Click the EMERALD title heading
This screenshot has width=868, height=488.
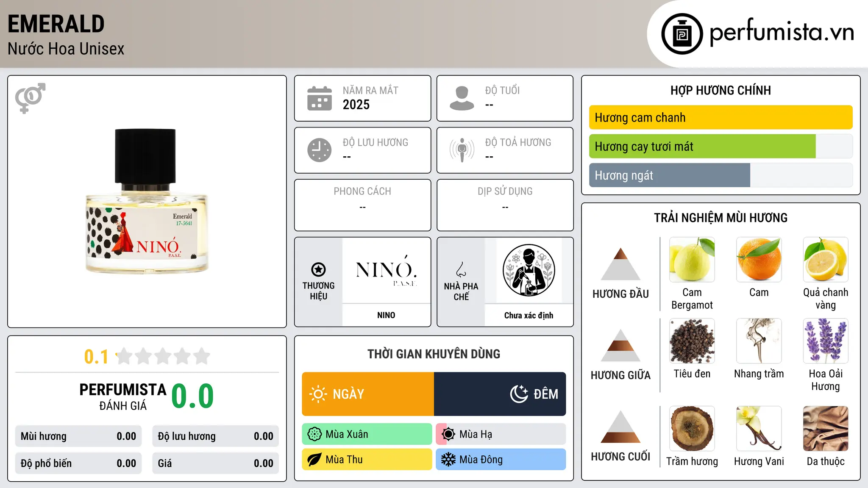click(56, 24)
